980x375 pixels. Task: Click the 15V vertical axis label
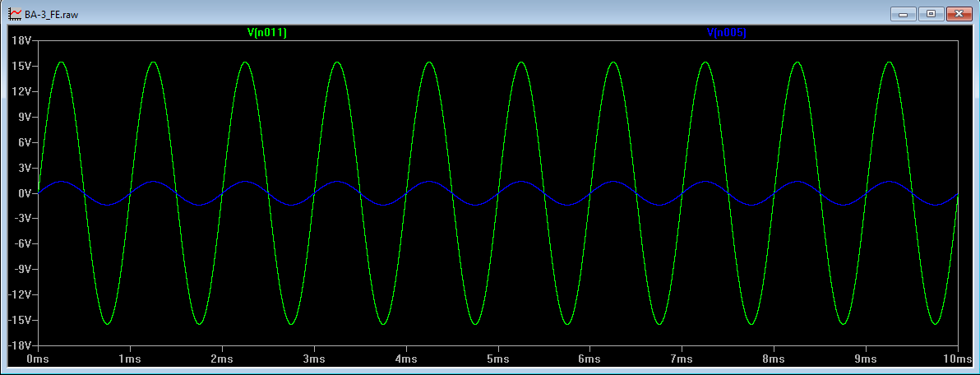(x=21, y=67)
